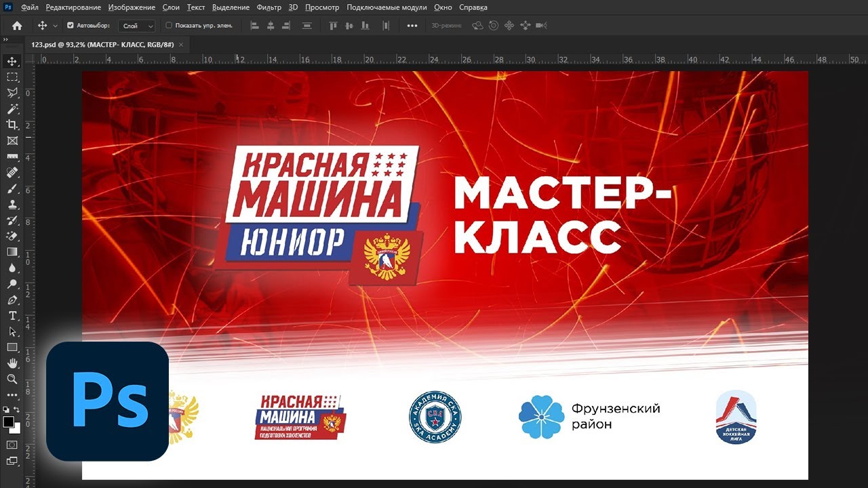
Task: Close the 123.psd document tab
Action: coord(181,45)
